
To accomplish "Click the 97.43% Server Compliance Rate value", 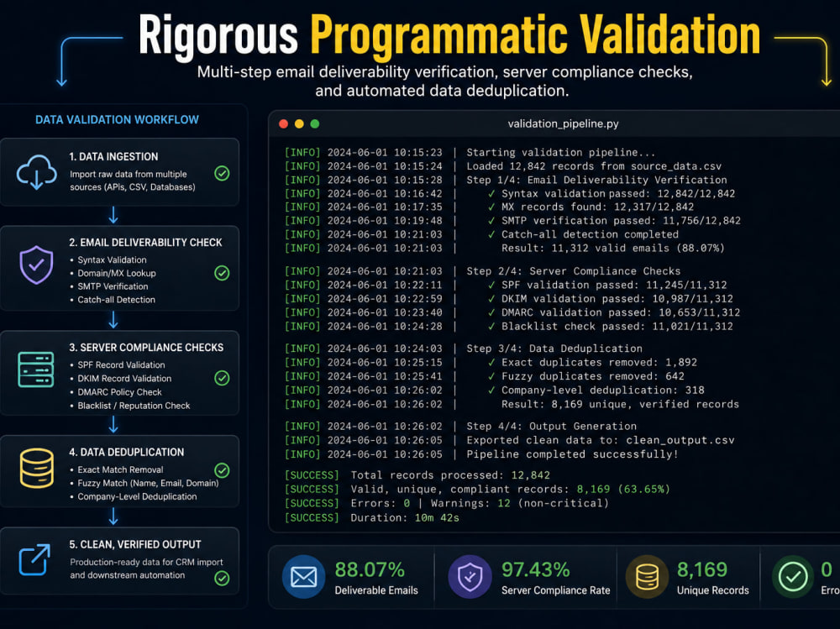I will pos(536,569).
